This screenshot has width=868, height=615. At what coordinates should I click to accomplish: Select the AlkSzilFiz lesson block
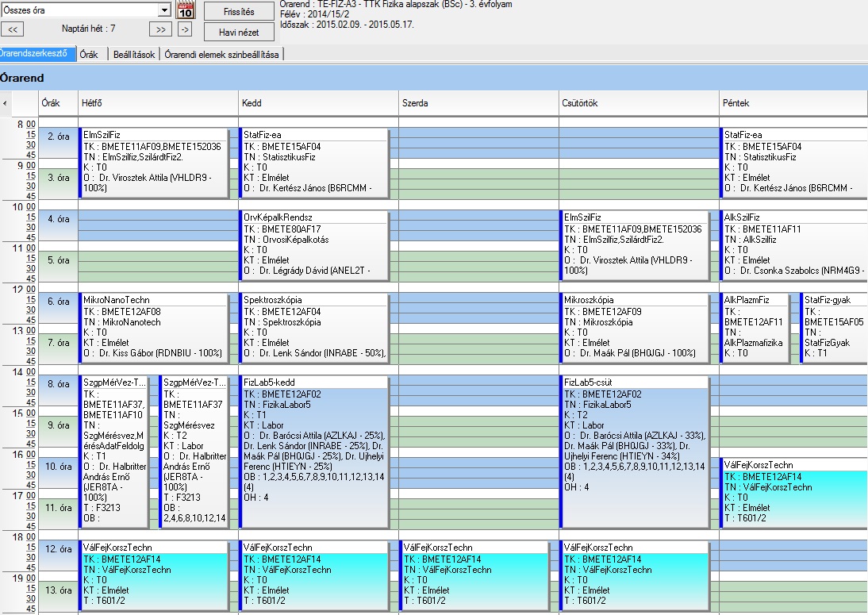794,246
